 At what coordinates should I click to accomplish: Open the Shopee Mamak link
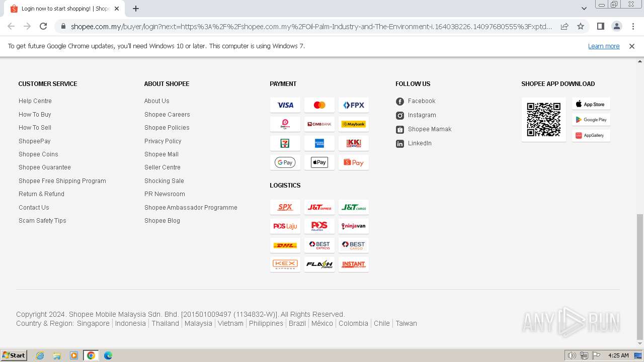click(x=424, y=129)
